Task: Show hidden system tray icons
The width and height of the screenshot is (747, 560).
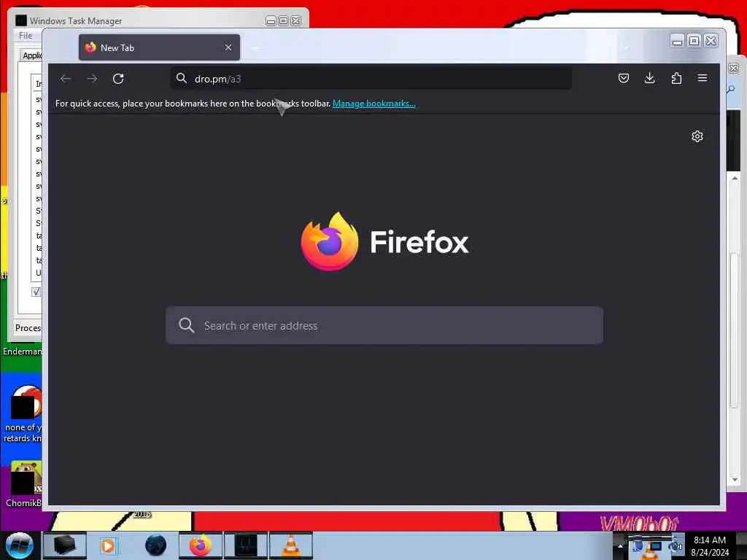Action: [x=620, y=545]
